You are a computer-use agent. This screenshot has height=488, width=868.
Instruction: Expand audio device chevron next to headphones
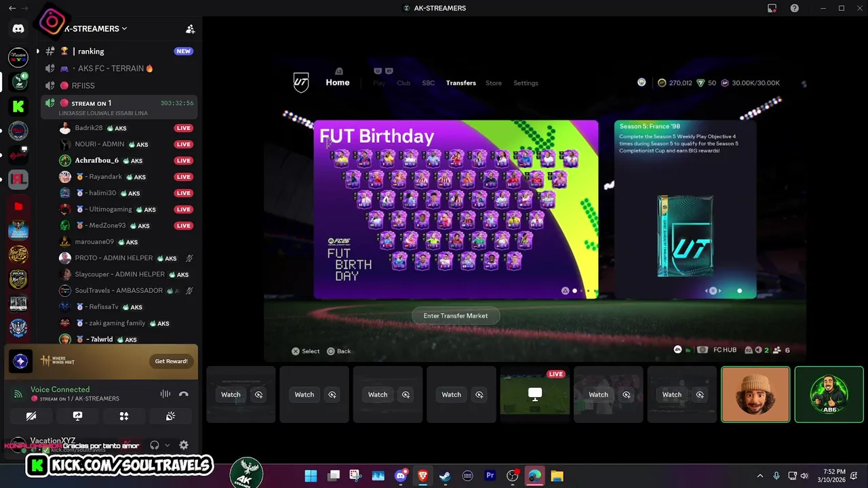(x=167, y=445)
